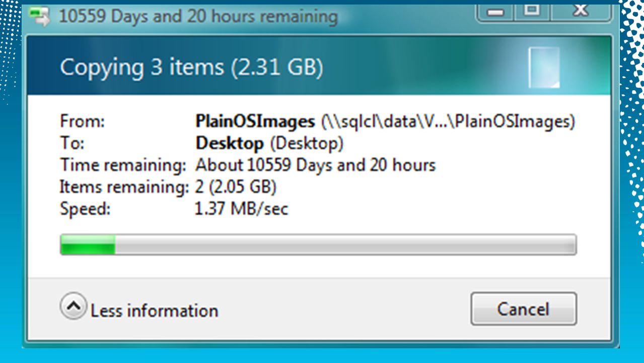644x363 pixels.
Task: Click the flying paper animation icon in the header
Action: [544, 67]
